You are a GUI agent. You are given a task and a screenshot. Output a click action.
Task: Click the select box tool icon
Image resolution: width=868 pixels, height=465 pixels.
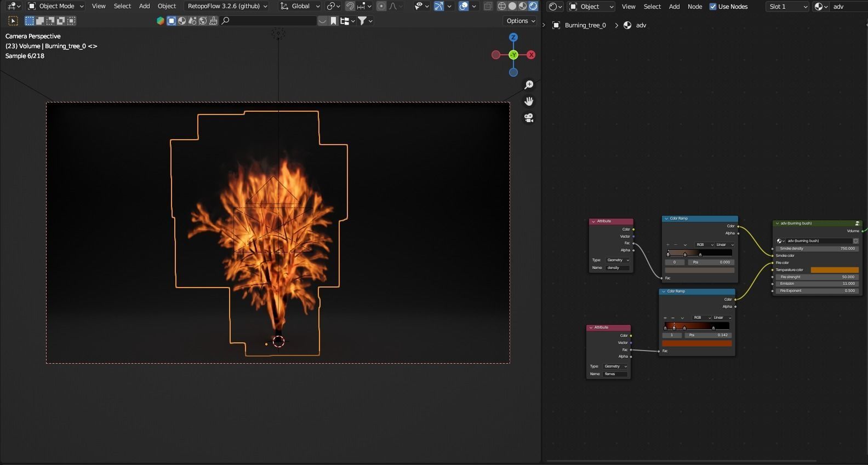click(13, 21)
